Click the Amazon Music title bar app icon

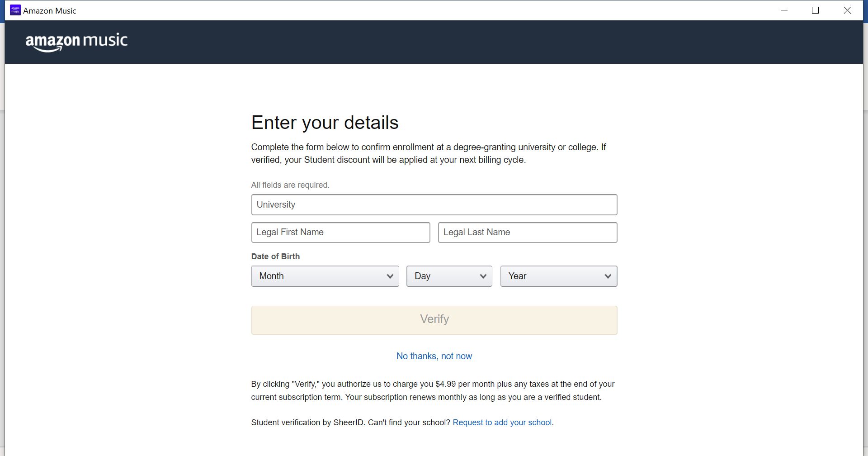(x=15, y=10)
